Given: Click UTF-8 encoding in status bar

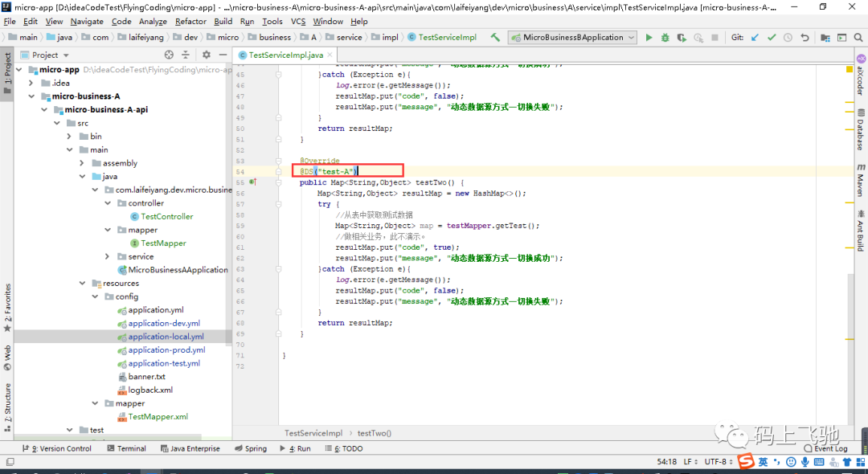Looking at the screenshot, I should pyautogui.click(x=719, y=461).
